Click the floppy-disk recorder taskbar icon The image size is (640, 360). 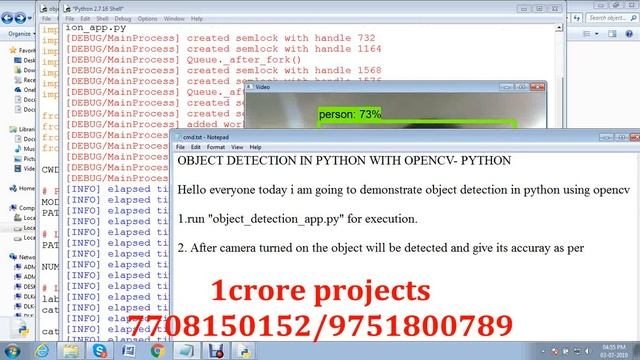coord(216,351)
